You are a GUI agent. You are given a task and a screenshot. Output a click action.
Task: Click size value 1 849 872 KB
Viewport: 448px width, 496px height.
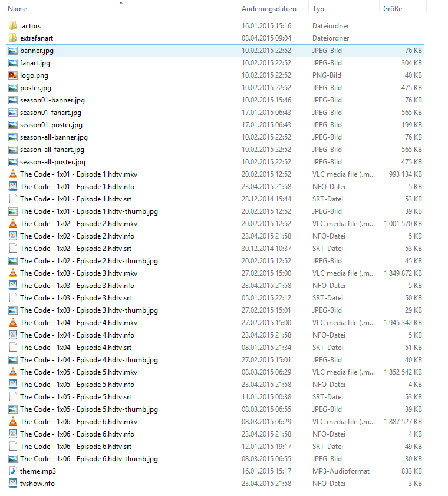coord(403,273)
